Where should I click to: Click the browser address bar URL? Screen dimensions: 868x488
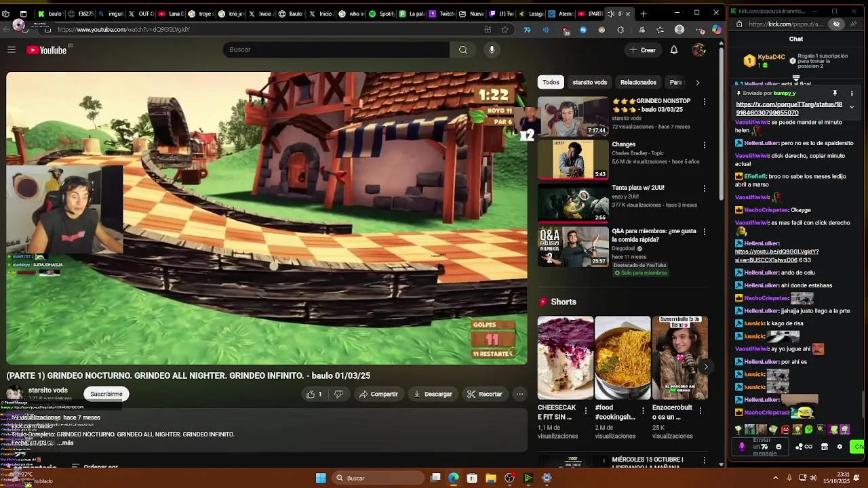point(123,30)
